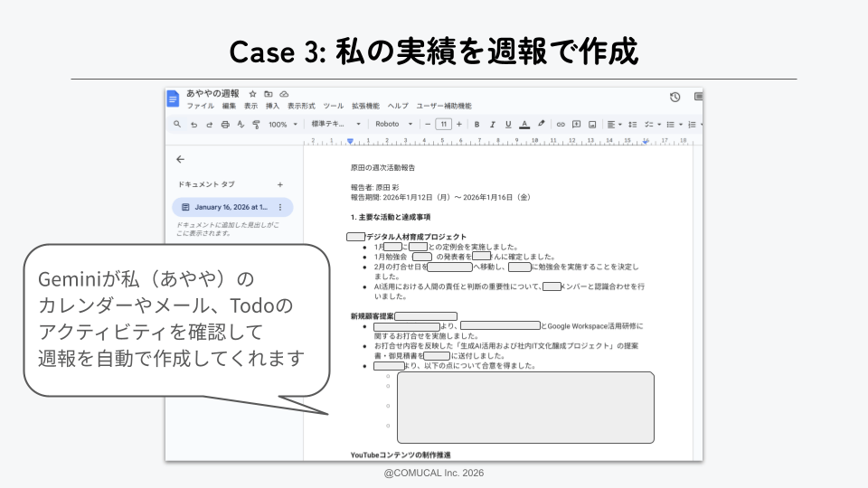
Task: Select the January 16, 2026 document tab
Action: (x=231, y=207)
